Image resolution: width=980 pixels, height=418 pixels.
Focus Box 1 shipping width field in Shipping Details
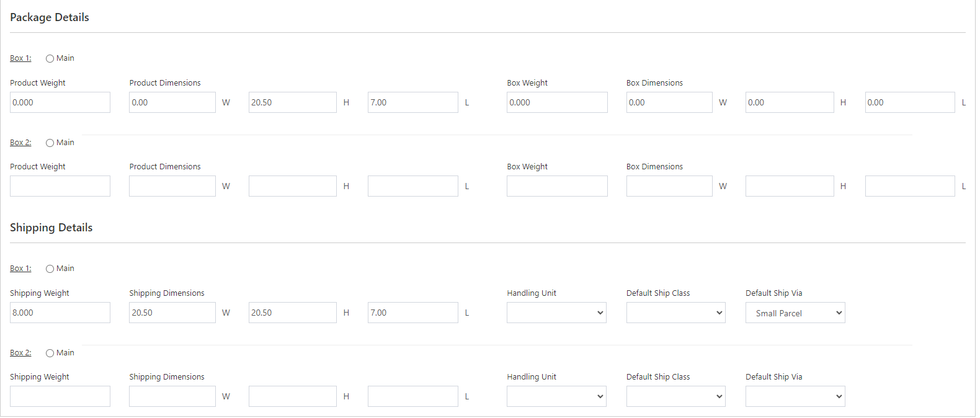click(172, 313)
